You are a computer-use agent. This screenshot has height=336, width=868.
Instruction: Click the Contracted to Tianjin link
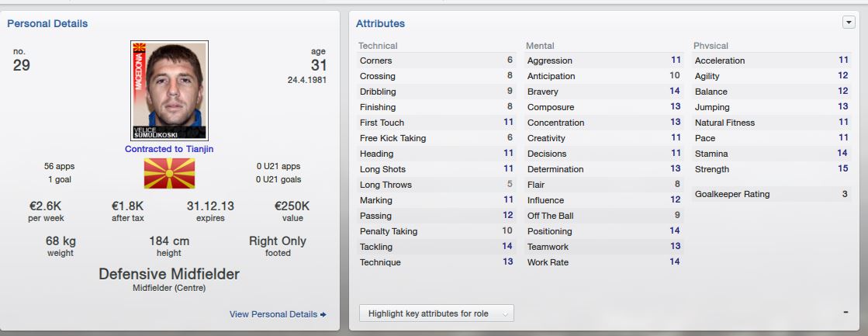point(169,149)
